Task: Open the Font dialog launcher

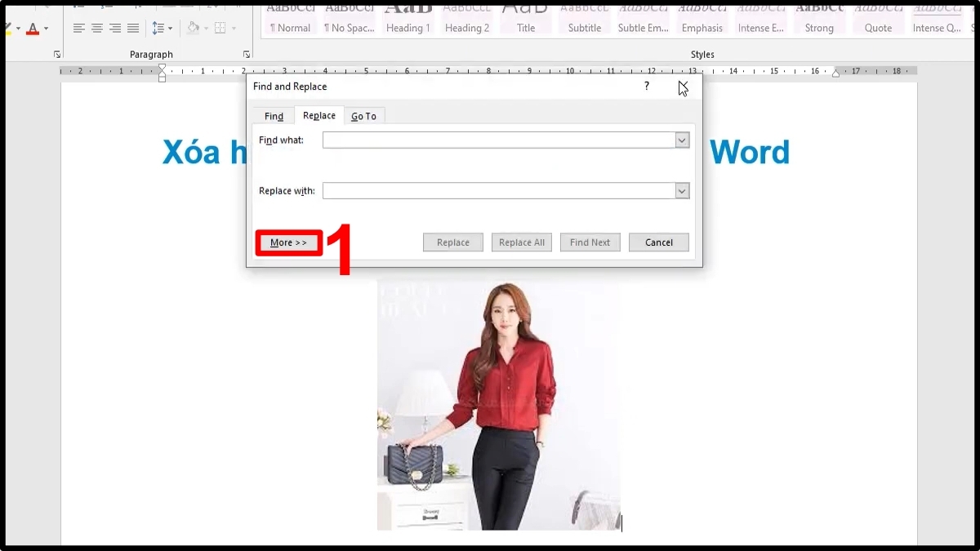Action: pos(57,55)
